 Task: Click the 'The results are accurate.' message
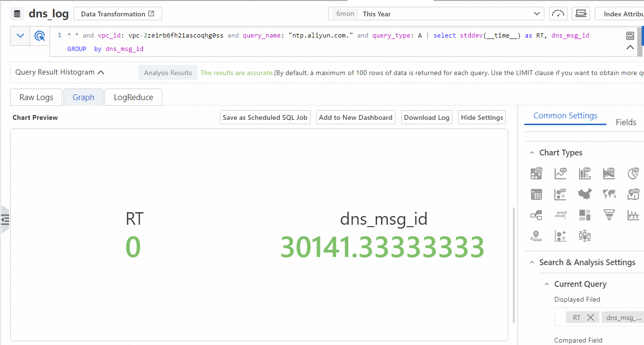[237, 73]
